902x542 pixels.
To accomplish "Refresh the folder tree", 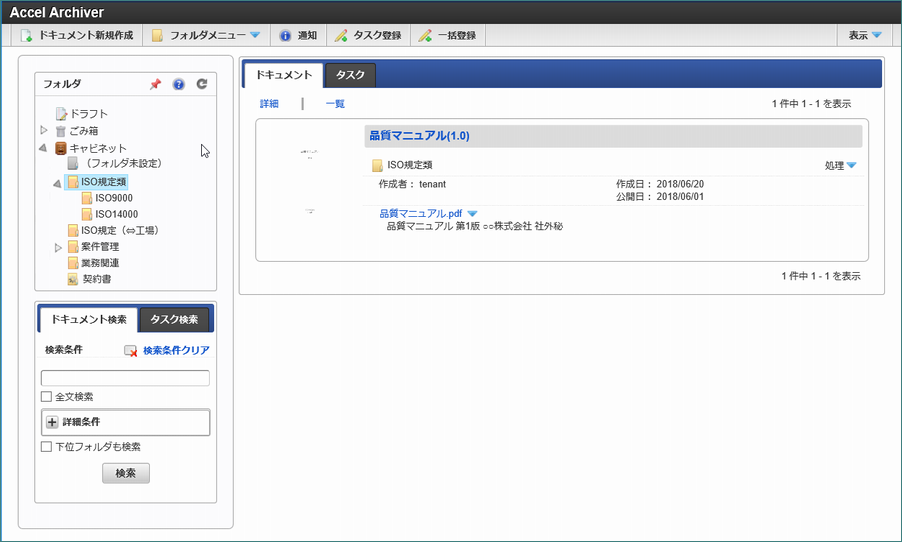I will click(202, 85).
